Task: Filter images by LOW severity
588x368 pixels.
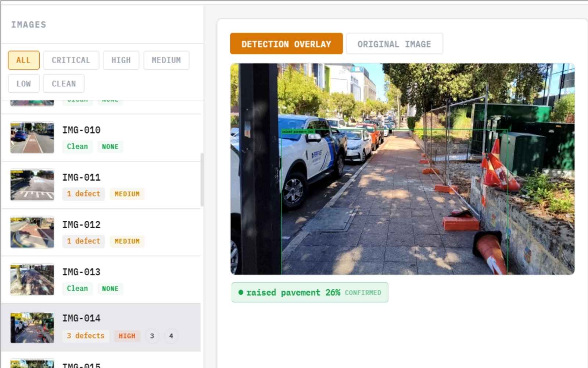Action: pos(24,84)
